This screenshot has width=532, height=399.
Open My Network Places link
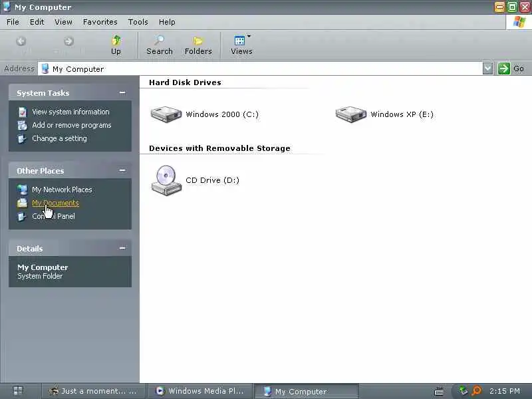[x=62, y=190]
